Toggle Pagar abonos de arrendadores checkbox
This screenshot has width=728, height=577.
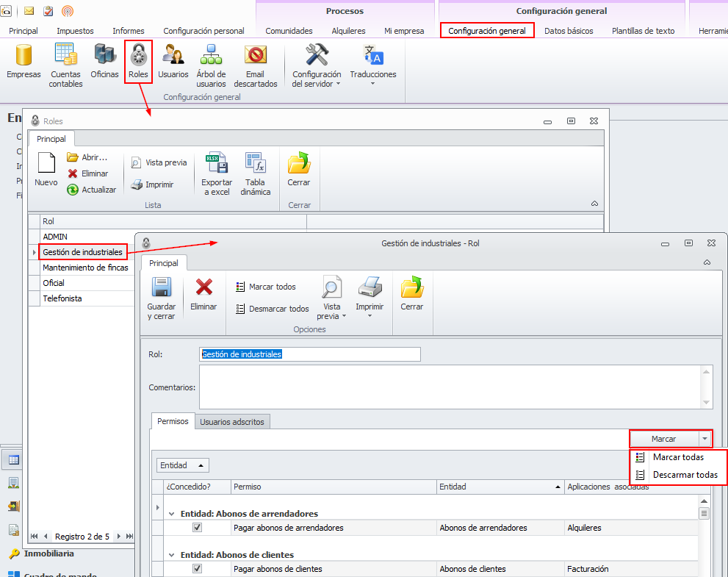coord(198,527)
